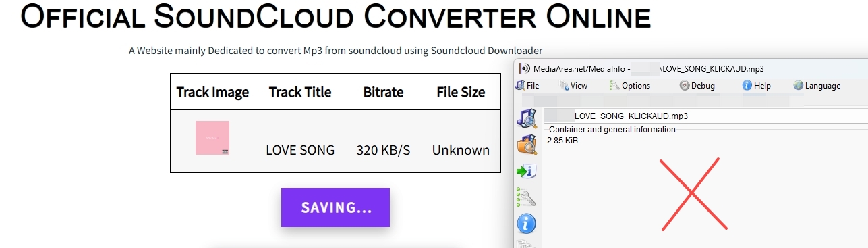Click the Export green arrow icon in MediaInfo
Screen dimensions: 868x248
pyautogui.click(x=526, y=171)
